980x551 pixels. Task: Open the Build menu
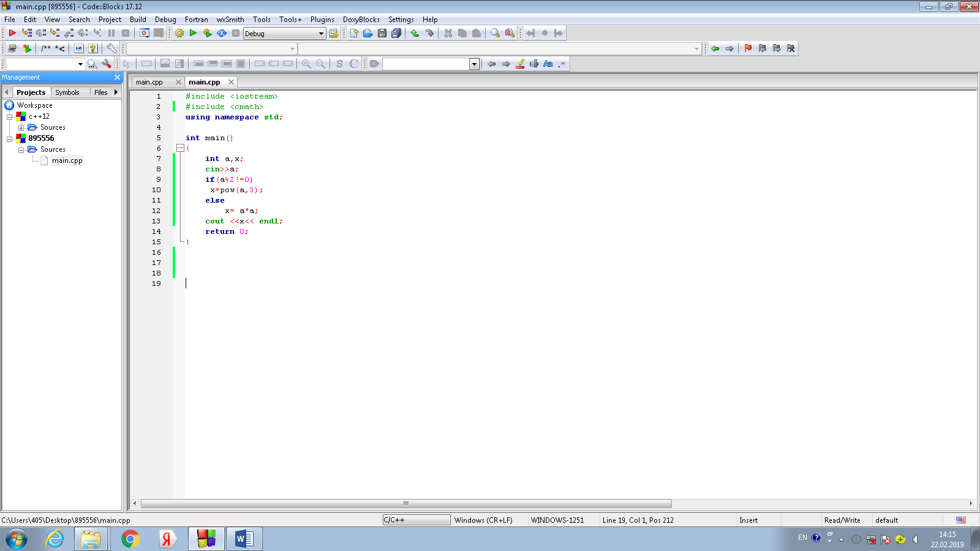(138, 20)
